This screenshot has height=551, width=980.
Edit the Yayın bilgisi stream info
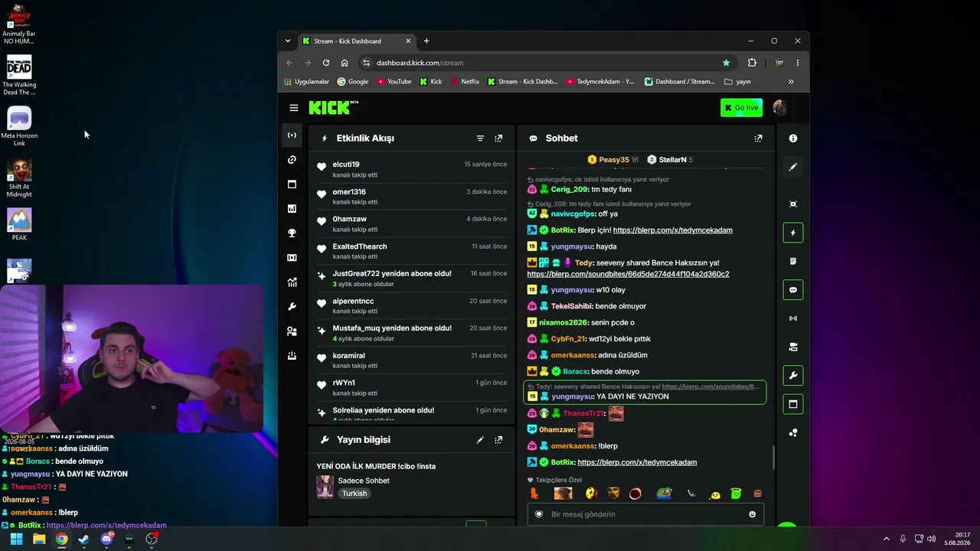tap(480, 440)
